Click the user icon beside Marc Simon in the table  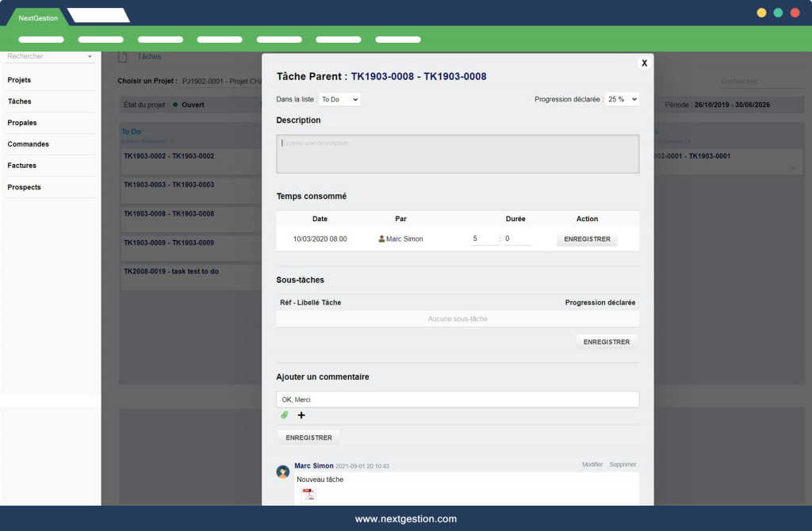(x=381, y=239)
